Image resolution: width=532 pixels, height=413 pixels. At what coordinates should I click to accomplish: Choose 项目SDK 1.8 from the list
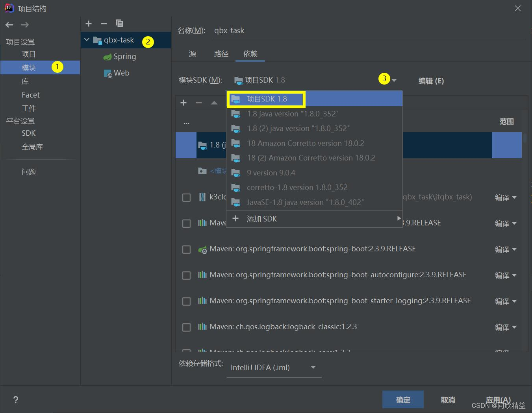click(x=315, y=99)
